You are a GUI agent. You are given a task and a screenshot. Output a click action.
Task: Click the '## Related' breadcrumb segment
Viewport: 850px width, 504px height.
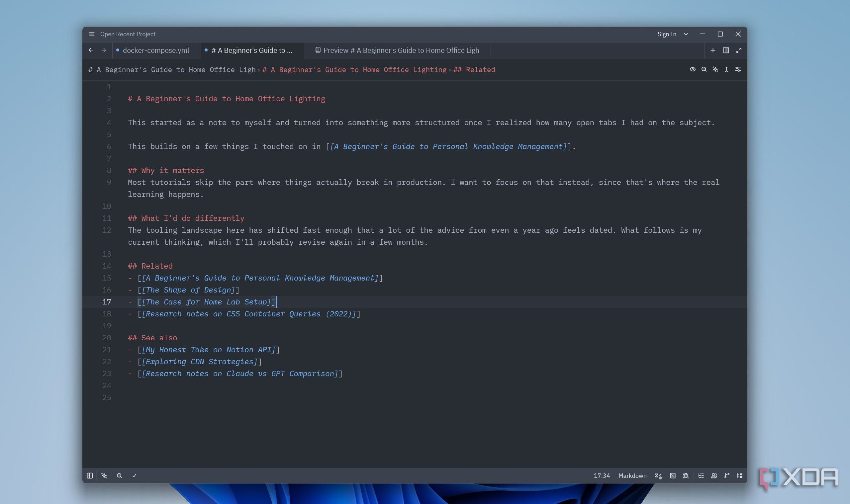pyautogui.click(x=474, y=70)
